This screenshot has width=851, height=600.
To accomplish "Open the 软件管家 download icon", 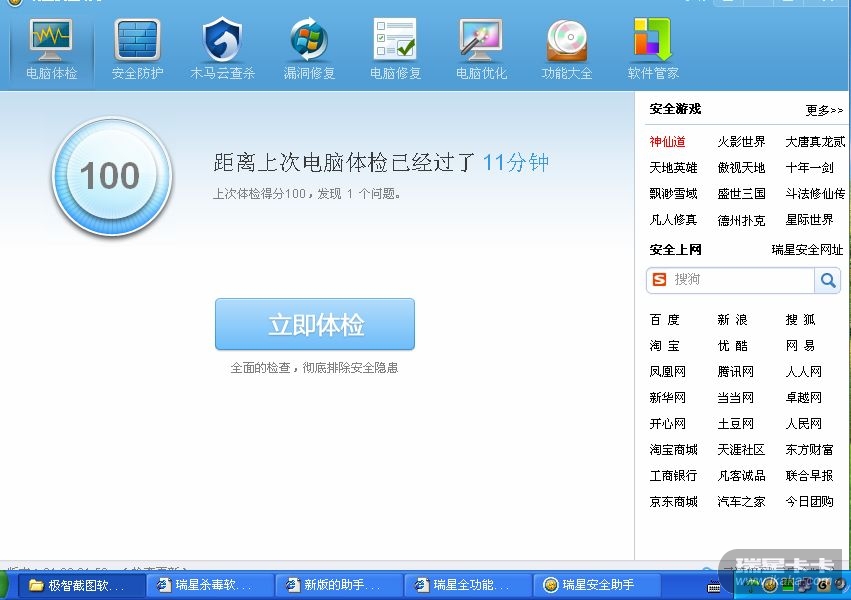I will [653, 39].
